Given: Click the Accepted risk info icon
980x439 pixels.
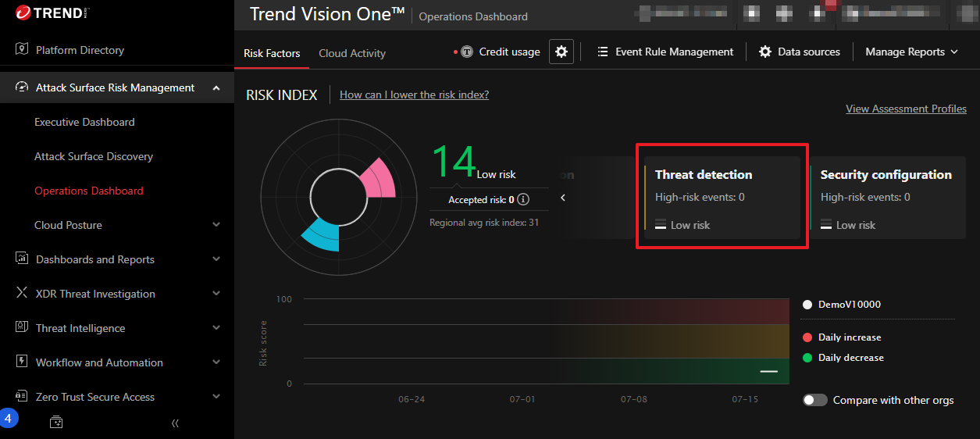Looking at the screenshot, I should (x=523, y=199).
